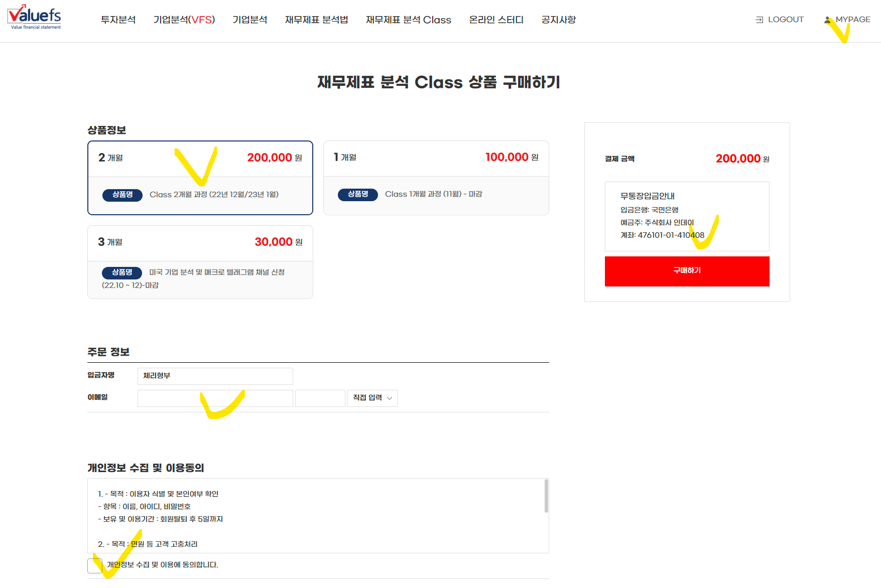Click the privacy terms scrollbar

pyautogui.click(x=546, y=496)
